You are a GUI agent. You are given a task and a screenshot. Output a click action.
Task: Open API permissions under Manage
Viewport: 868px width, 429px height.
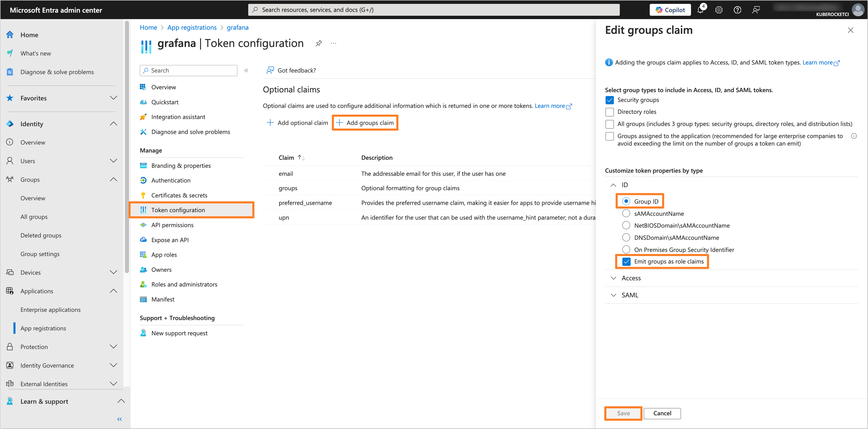(172, 225)
